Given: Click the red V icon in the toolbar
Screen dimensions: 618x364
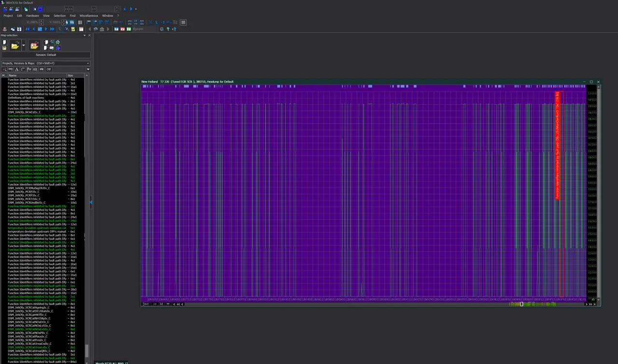Looking at the screenshot, I should (x=123, y=29).
